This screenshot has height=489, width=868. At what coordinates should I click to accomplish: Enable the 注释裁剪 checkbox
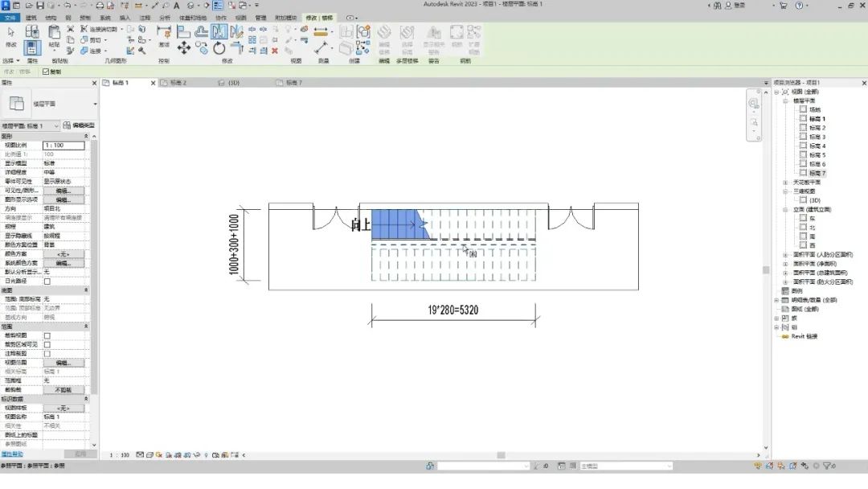coord(47,354)
